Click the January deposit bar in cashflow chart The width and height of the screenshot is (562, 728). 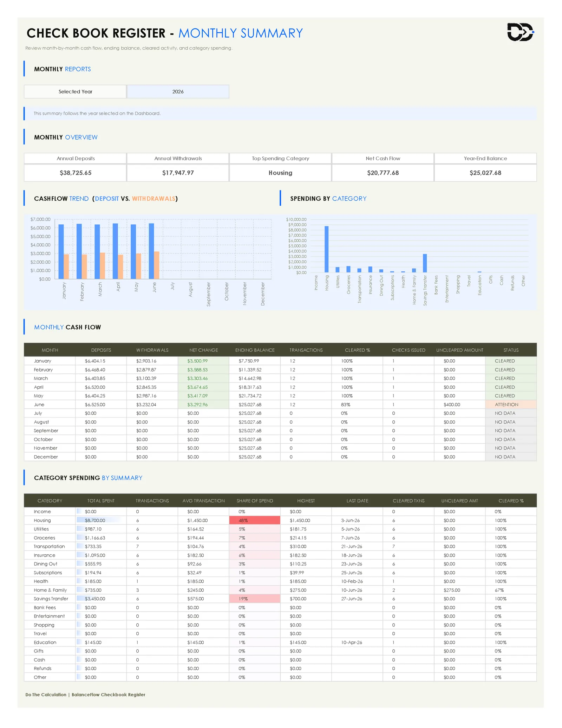(61, 251)
